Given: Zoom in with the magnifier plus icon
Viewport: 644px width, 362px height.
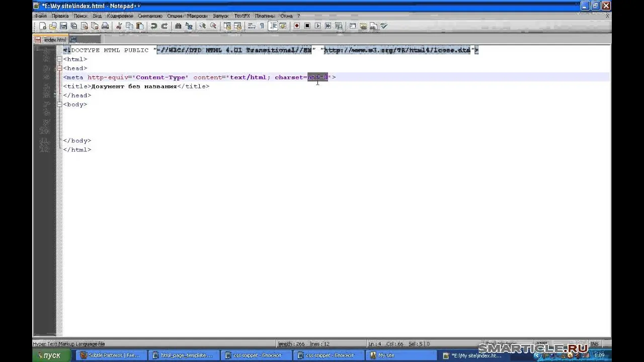Looking at the screenshot, I should tap(202, 26).
